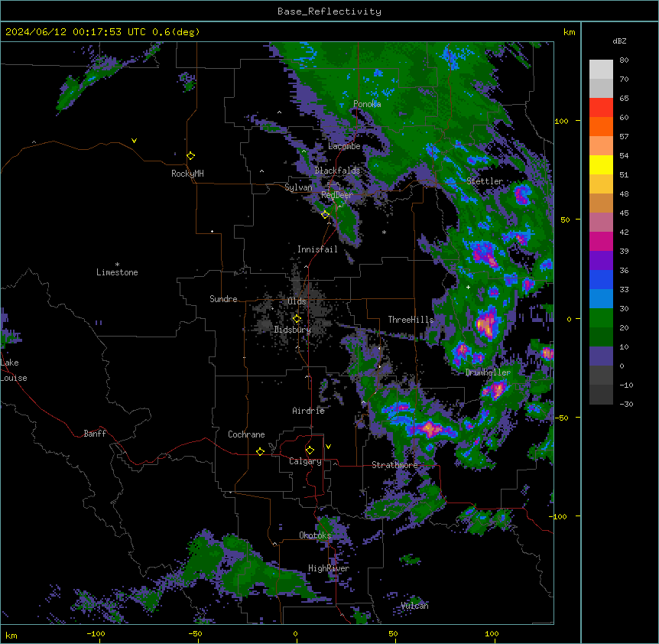Click the -100 tick label on horizontal axis
Viewport: 659px width, 644px height.
(x=96, y=633)
